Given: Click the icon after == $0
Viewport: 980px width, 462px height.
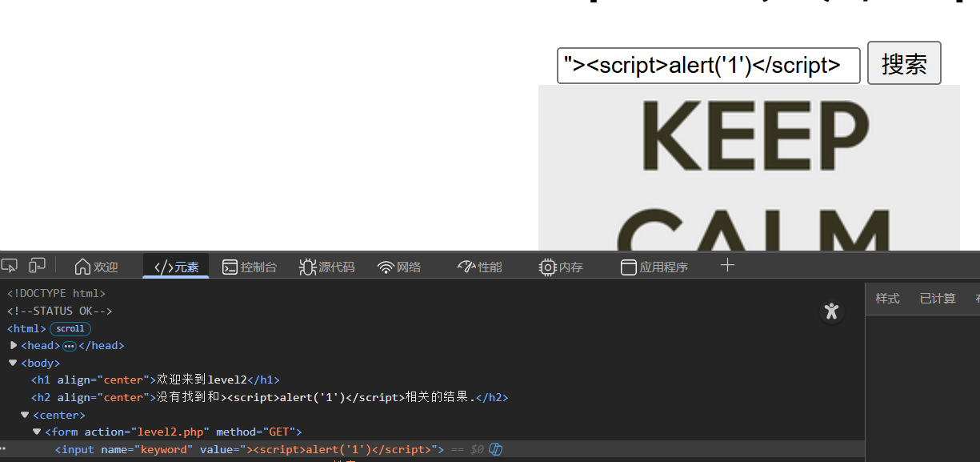Looking at the screenshot, I should (x=496, y=449).
